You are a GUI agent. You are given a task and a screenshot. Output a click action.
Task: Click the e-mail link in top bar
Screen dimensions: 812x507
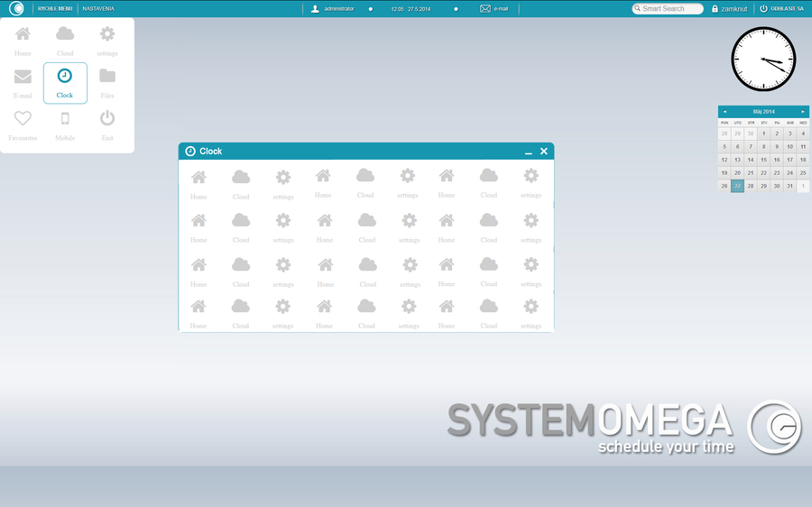tap(494, 8)
